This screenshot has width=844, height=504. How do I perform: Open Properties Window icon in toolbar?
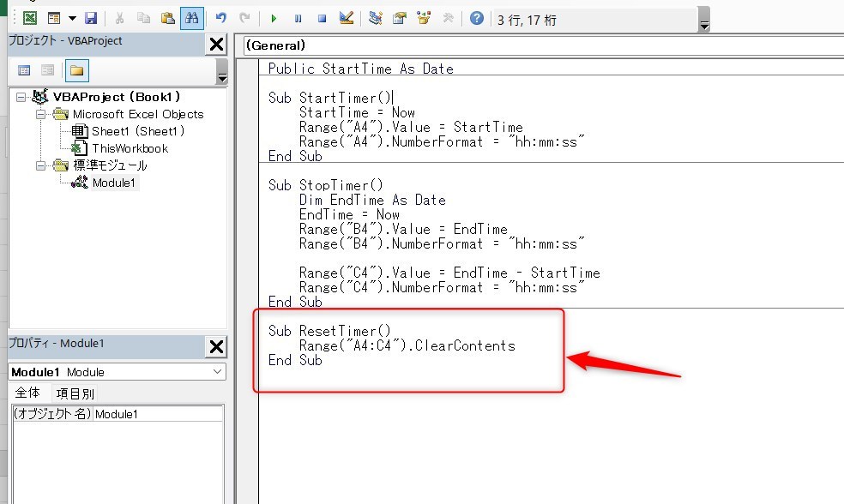pyautogui.click(x=400, y=18)
